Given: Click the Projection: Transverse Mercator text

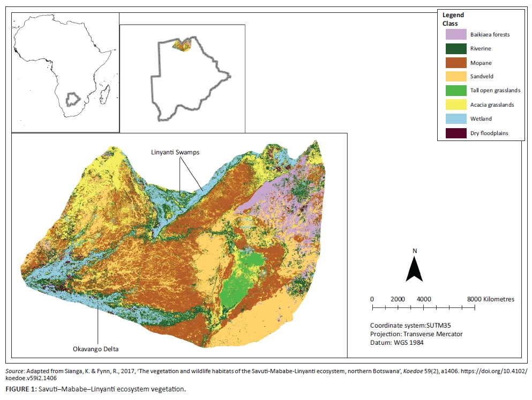Looking at the screenshot, I should [416, 334].
